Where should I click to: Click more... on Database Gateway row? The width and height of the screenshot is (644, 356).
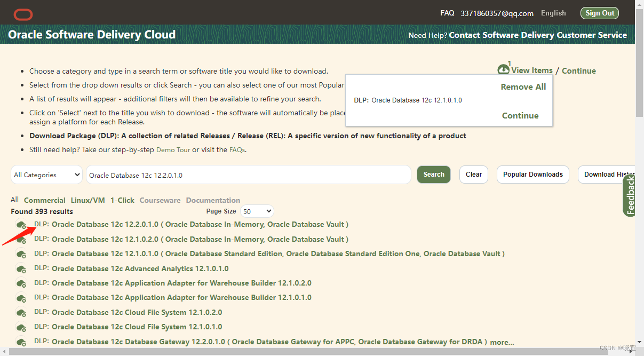[502, 342]
